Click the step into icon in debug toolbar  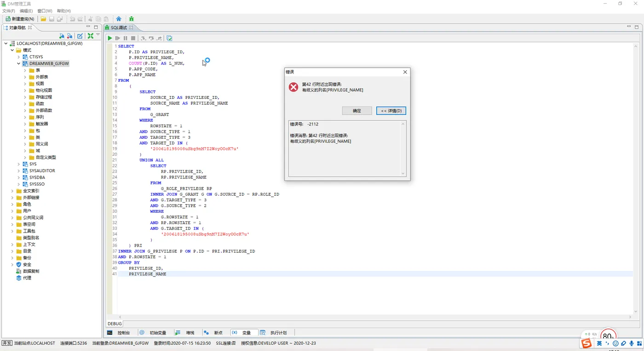[x=144, y=38]
